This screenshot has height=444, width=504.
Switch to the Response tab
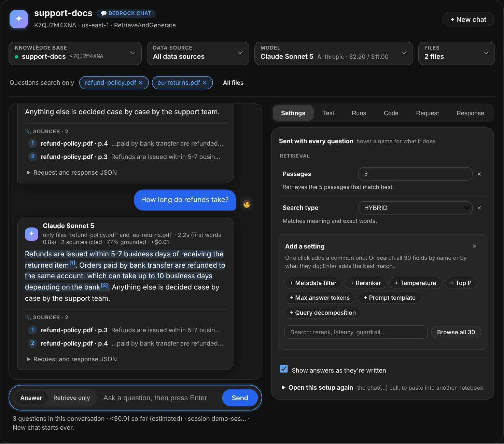click(x=470, y=113)
